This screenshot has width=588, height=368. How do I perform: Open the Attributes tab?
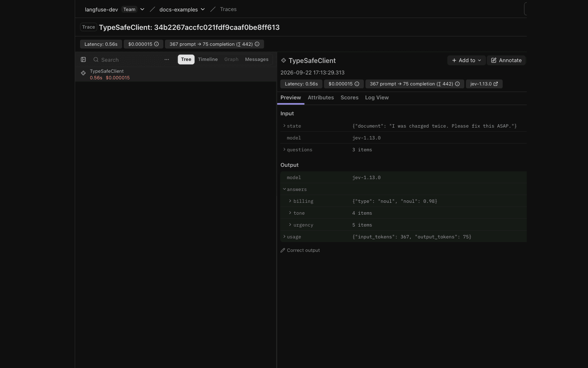[321, 98]
